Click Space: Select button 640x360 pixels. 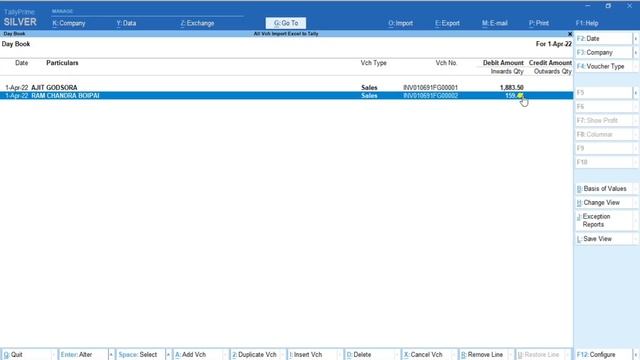140,355
